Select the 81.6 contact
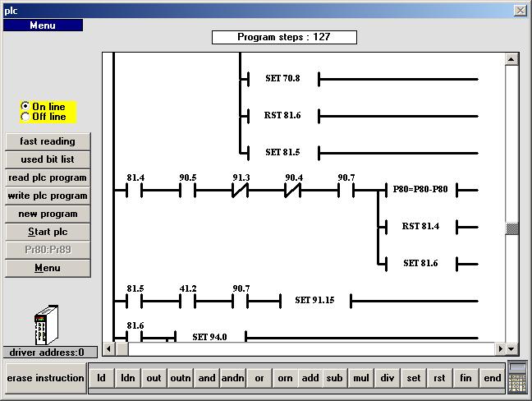 coord(135,336)
